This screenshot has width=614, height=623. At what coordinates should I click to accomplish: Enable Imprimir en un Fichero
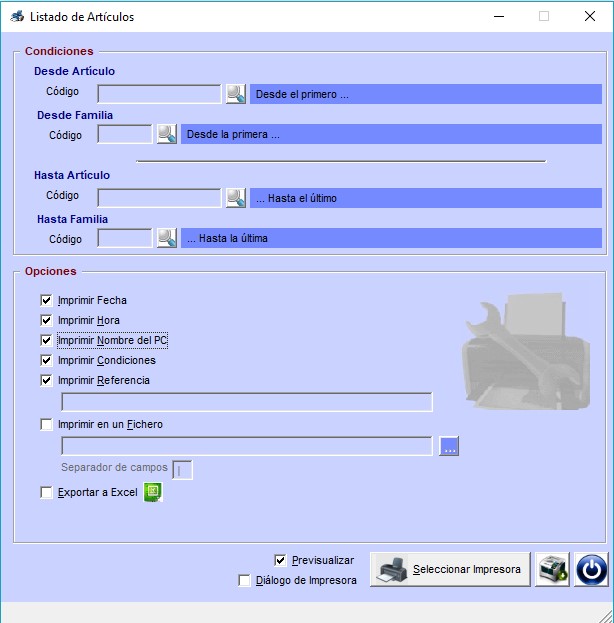click(x=46, y=424)
